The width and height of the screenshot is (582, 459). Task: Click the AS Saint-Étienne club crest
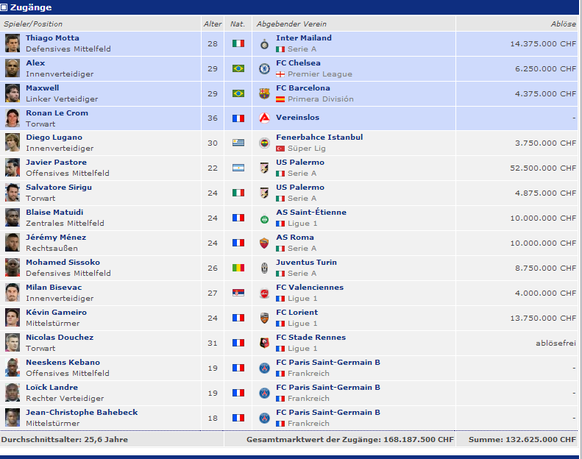pyautogui.click(x=264, y=220)
